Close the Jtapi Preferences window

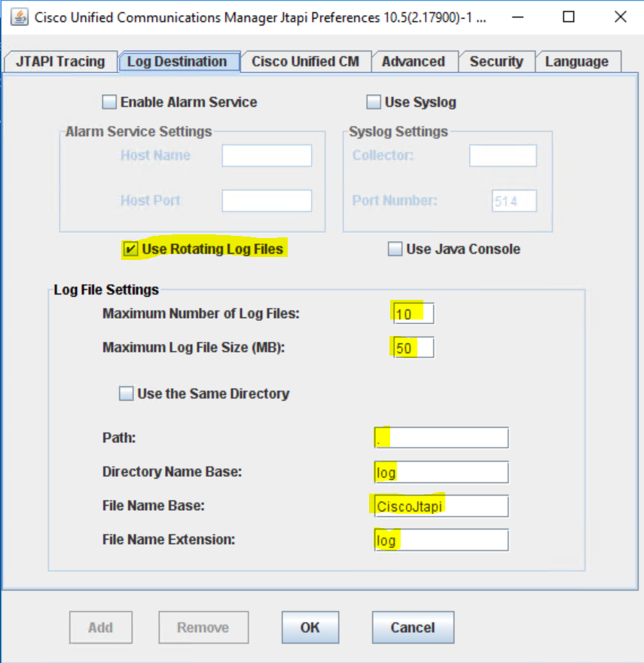621,17
